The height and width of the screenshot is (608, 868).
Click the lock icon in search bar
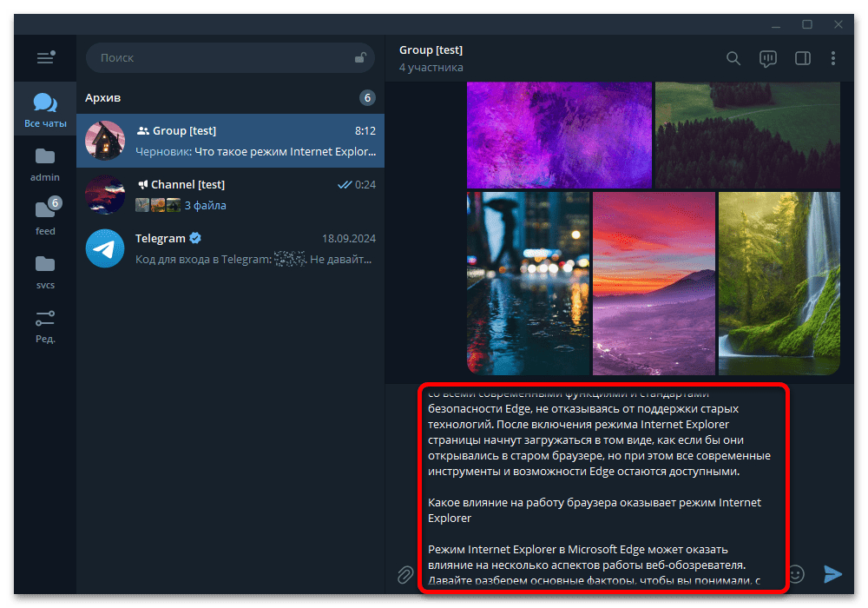(360, 57)
